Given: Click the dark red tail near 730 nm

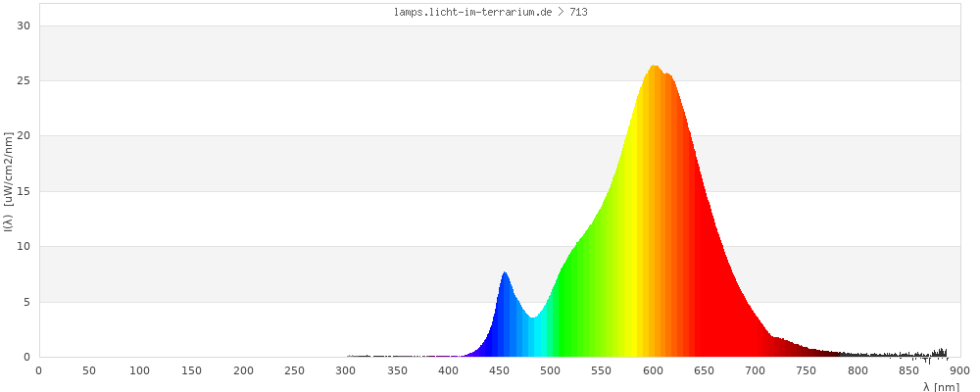Looking at the screenshot, I should [x=786, y=349].
